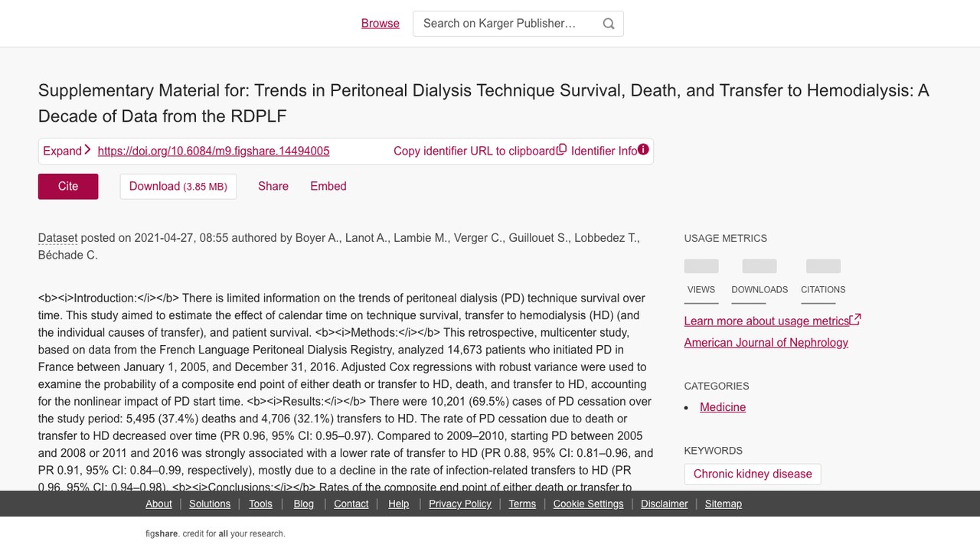Click the DOWNLOADS metric label

(759, 289)
